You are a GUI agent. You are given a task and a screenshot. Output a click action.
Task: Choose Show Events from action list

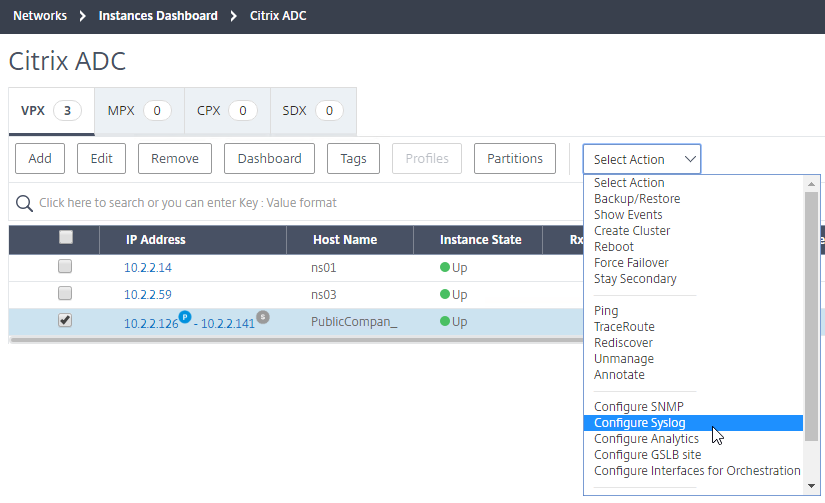point(628,215)
